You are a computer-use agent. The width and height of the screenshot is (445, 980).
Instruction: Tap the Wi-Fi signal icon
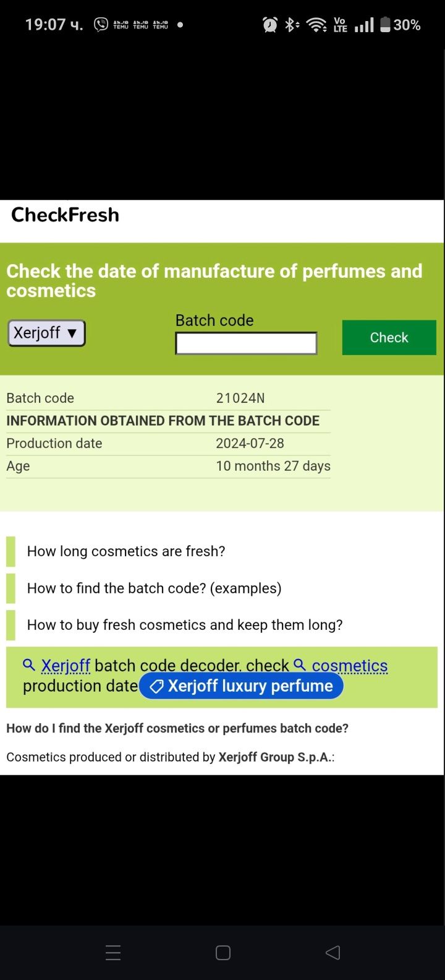coord(317,25)
